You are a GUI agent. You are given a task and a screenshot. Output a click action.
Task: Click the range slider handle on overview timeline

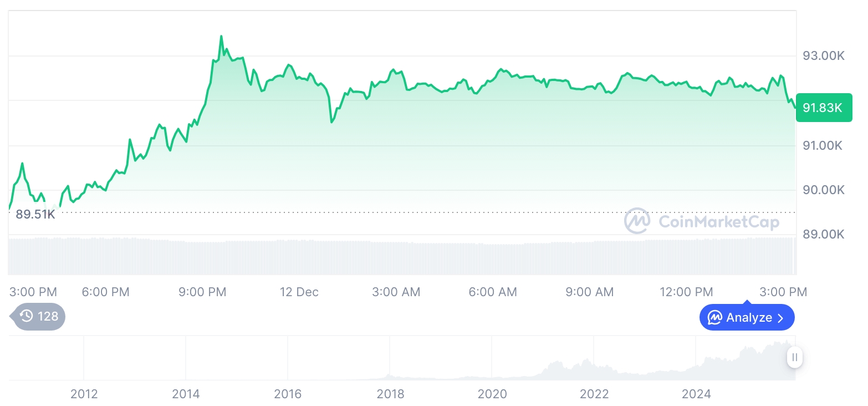click(x=795, y=357)
